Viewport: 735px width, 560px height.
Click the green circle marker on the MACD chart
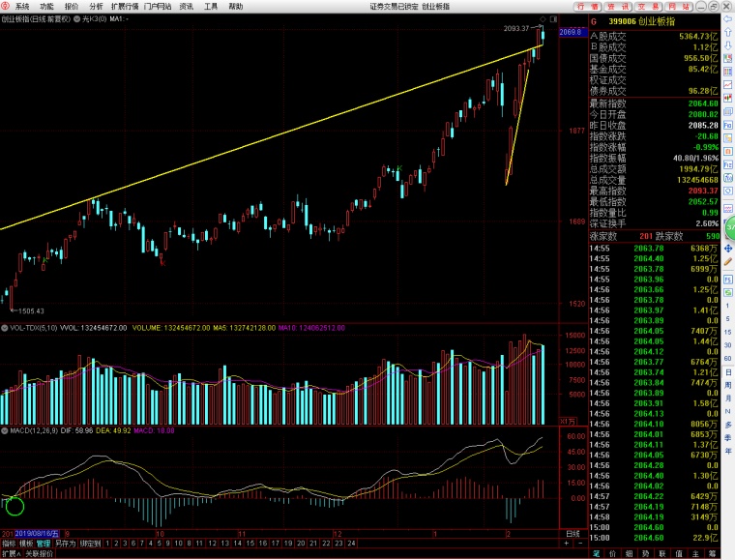point(15,504)
